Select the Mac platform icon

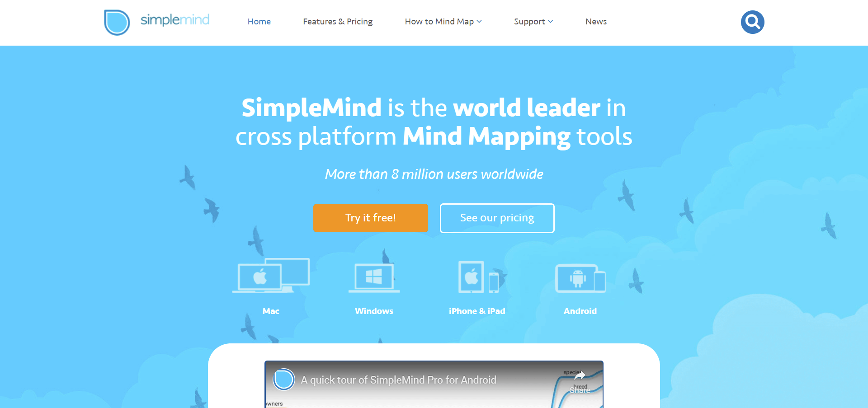[271, 276]
